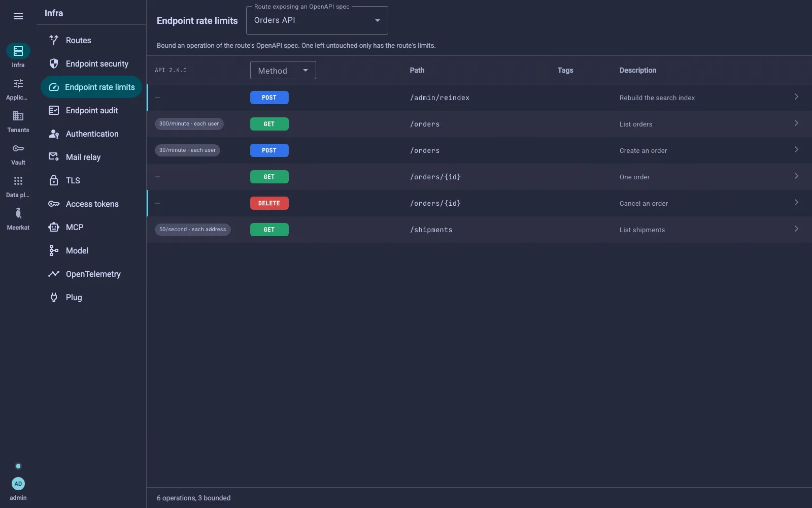The width and height of the screenshot is (812, 508).
Task: Open the Vault key icon
Action: coord(18,148)
